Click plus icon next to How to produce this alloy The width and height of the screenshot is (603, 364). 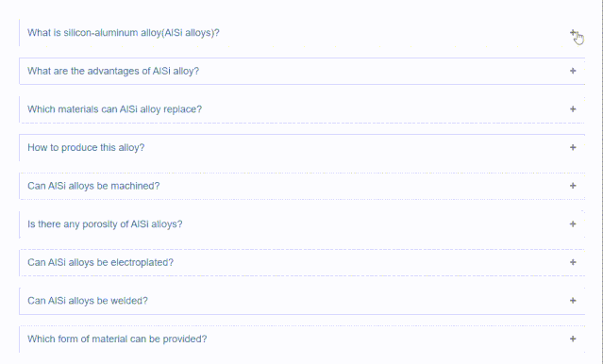pos(573,147)
